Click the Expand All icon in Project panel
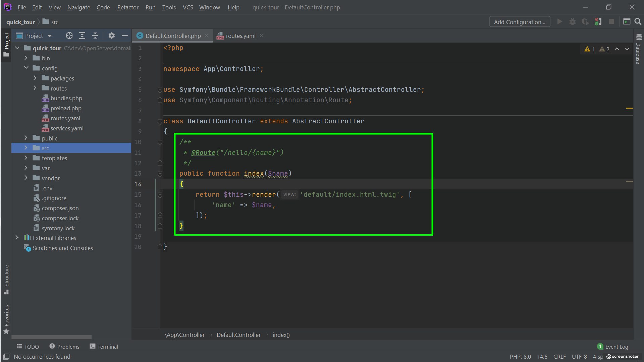This screenshot has height=362, width=644. 82,36
